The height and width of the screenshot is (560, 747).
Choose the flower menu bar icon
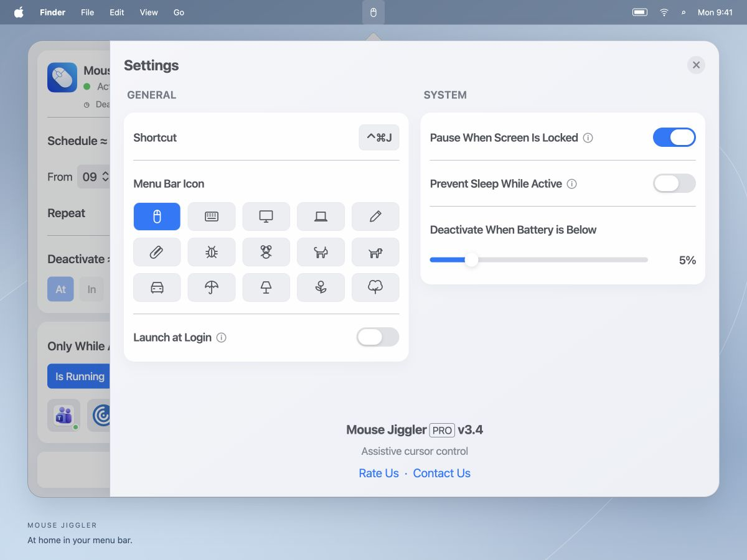[x=321, y=287]
